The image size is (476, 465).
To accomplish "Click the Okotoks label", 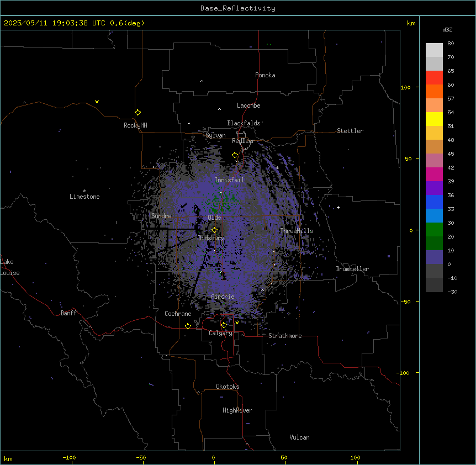I will [228, 387].
